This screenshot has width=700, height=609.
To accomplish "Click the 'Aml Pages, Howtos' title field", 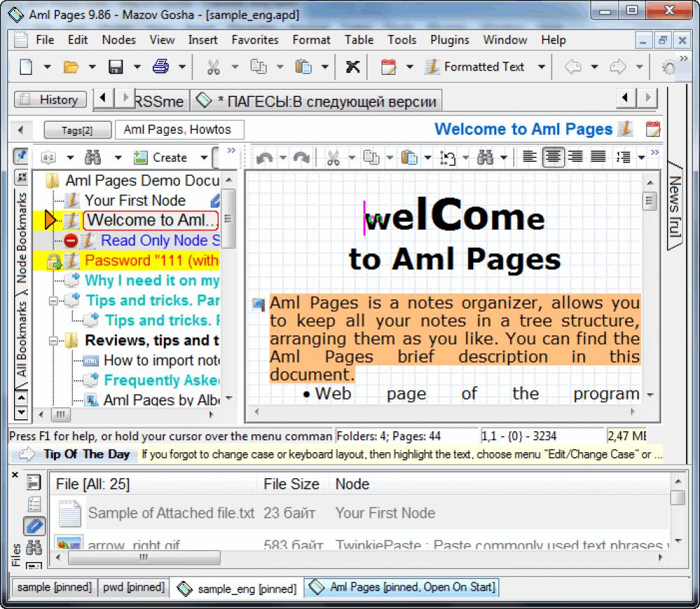I will (178, 129).
